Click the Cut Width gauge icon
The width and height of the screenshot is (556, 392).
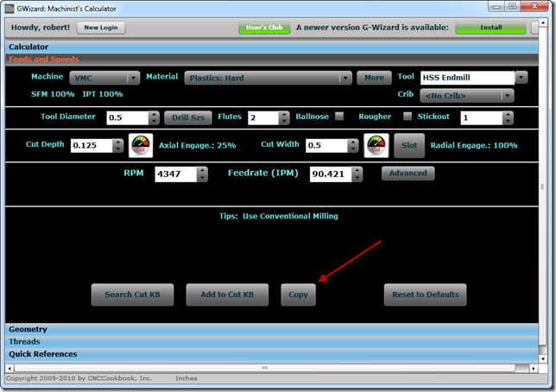pyautogui.click(x=376, y=145)
